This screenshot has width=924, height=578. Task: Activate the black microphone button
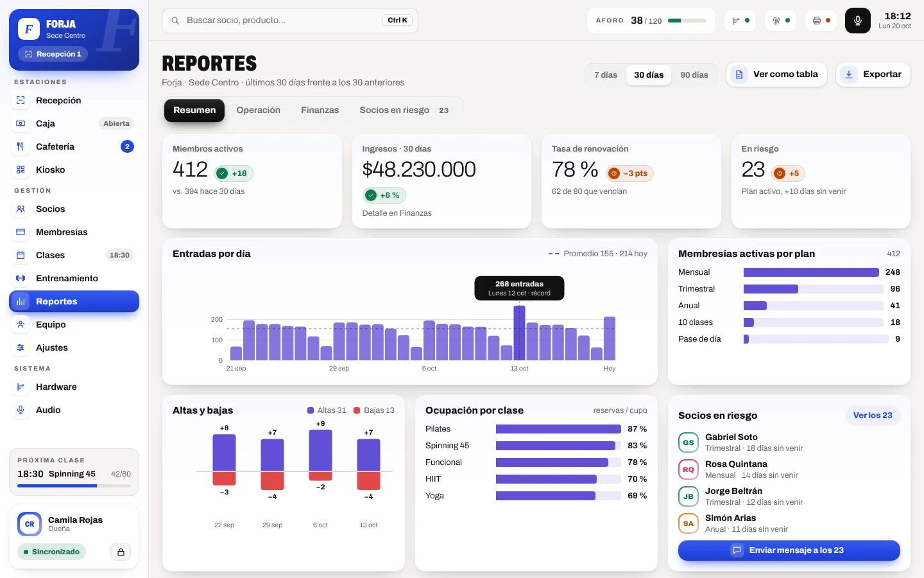tap(857, 21)
